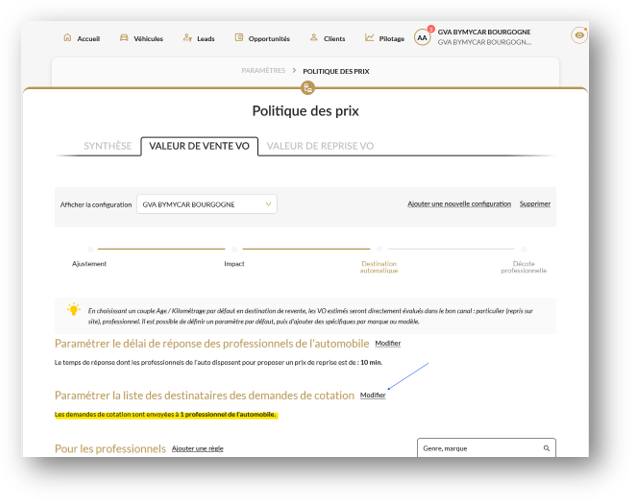Viewport: 631px width, 499px height.
Task: Go to PARAMÈTRES breadcrumb
Action: tap(263, 70)
